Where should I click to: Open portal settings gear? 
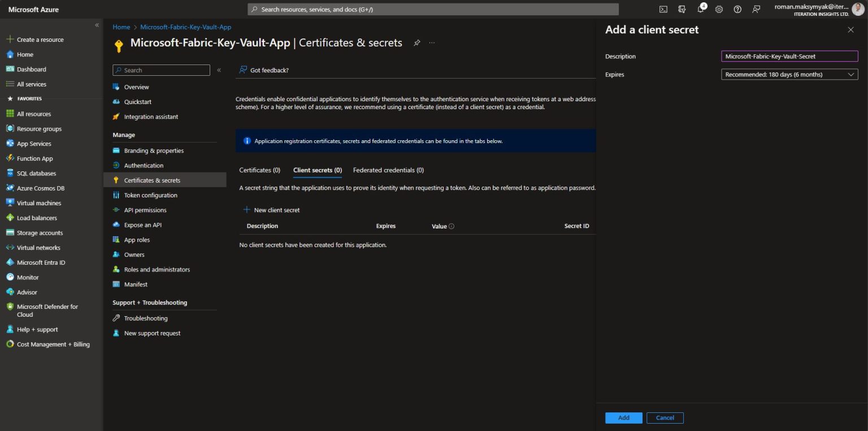point(719,9)
